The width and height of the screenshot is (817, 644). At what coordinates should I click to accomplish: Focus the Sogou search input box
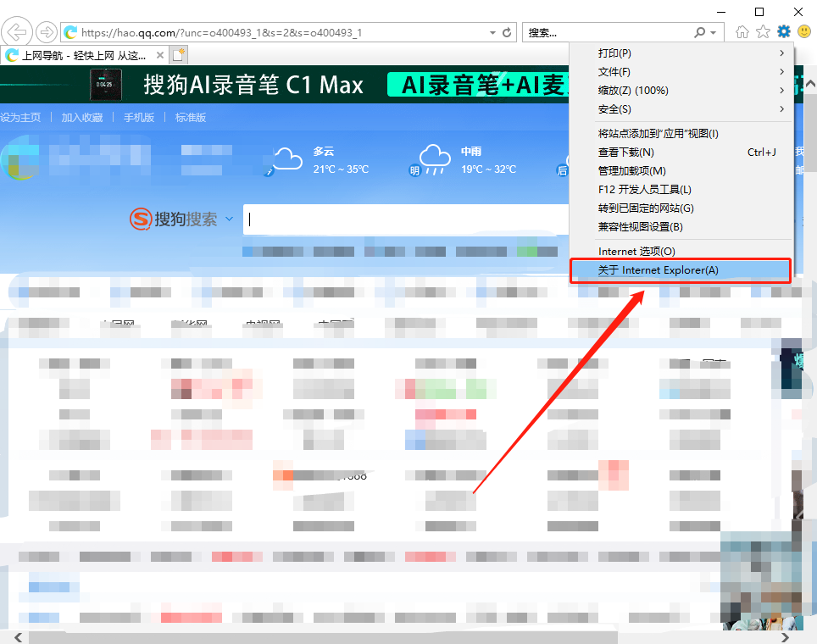click(x=407, y=219)
